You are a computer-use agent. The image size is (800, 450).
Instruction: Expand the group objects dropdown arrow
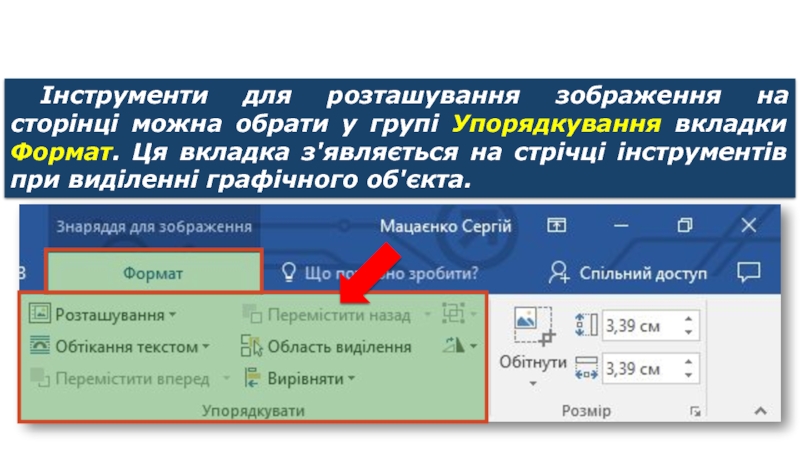(474, 314)
